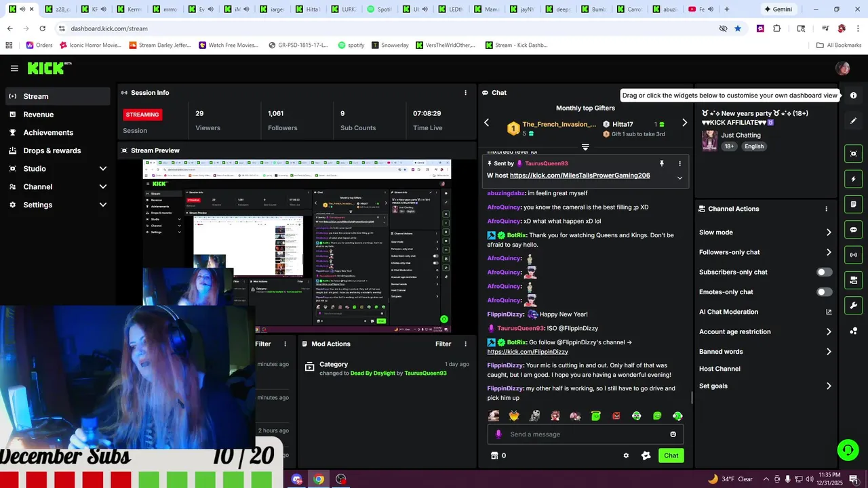Click the red angry emote
The height and width of the screenshot is (488, 868).
click(616, 416)
